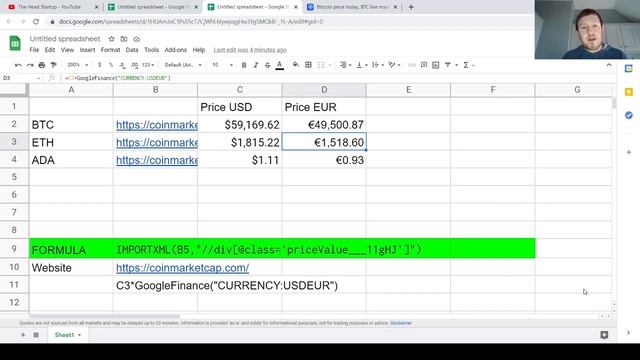Open the Format menu
The height and width of the screenshot is (360, 640).
(x=110, y=50)
